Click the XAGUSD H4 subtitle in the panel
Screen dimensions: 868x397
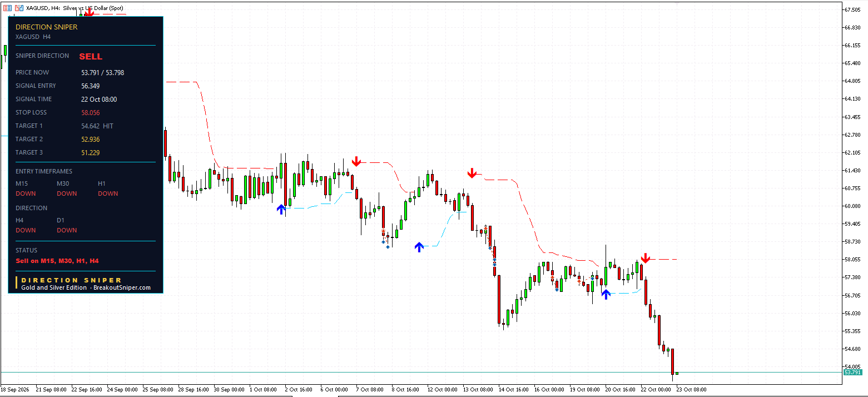(x=33, y=37)
